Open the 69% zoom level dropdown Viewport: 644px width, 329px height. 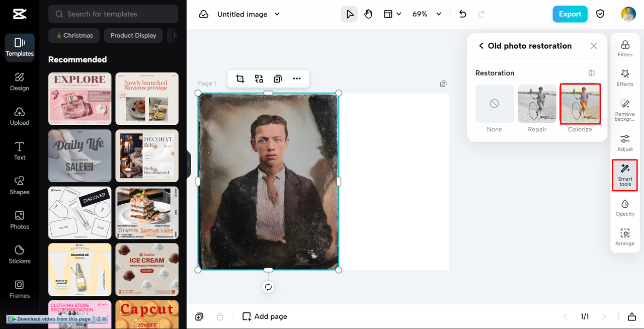point(427,14)
